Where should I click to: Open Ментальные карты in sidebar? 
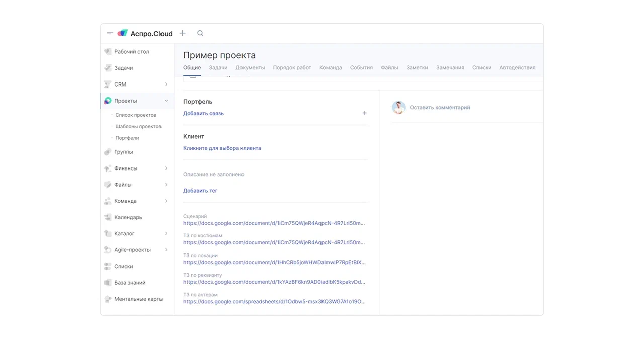tap(138, 299)
